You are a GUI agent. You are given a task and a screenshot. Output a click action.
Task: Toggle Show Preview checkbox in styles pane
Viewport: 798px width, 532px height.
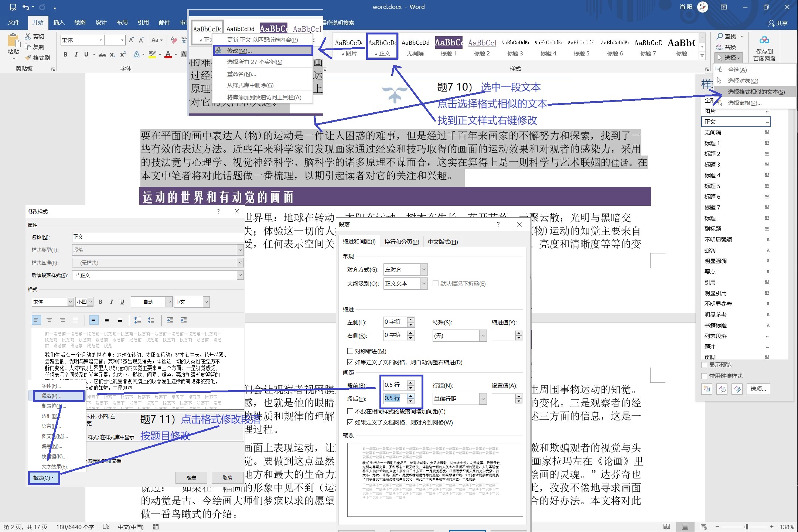pos(704,365)
